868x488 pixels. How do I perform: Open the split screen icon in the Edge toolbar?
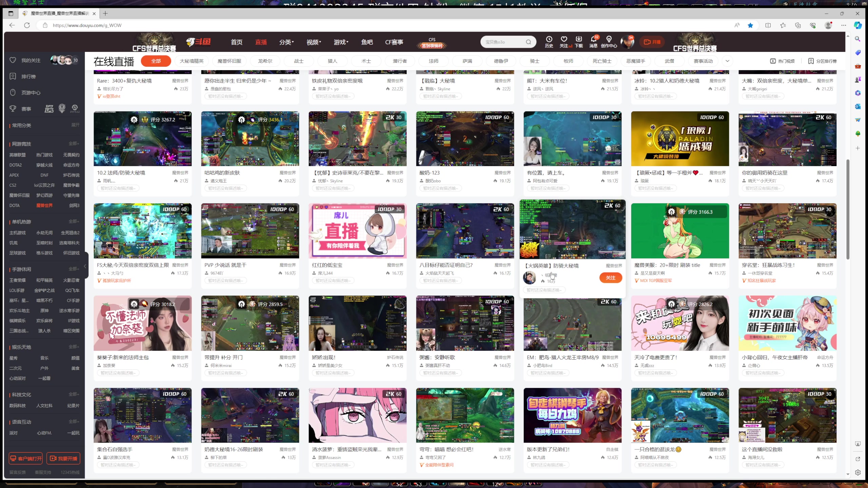click(x=768, y=25)
